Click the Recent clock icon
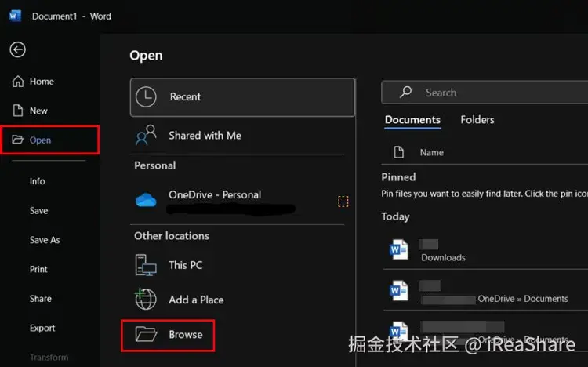Viewport: 588px width, 367px height. tap(146, 96)
